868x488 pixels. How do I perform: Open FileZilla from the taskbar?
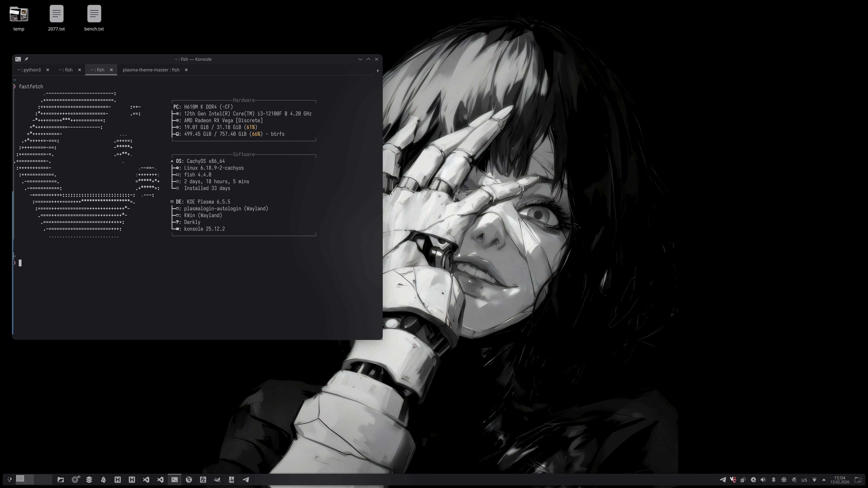click(x=203, y=480)
